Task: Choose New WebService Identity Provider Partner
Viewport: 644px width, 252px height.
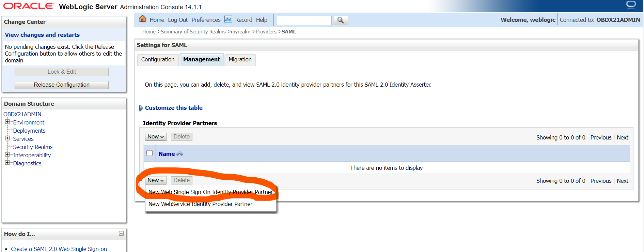Action: (x=200, y=204)
